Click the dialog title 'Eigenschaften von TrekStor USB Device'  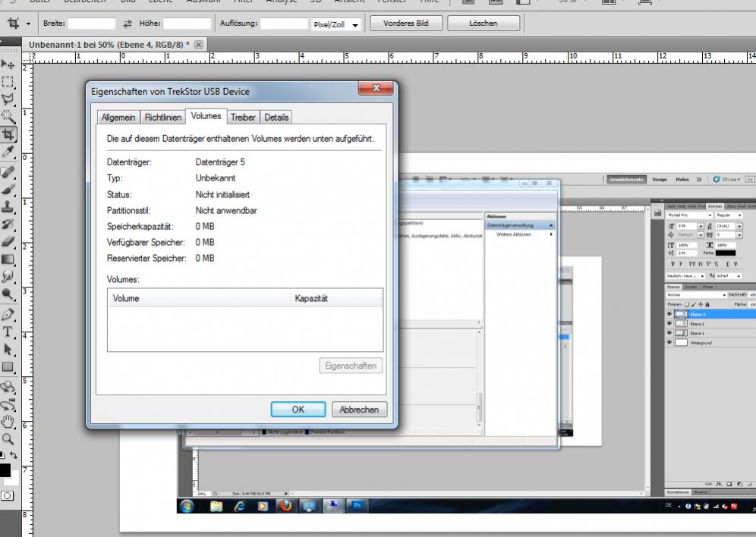170,92
